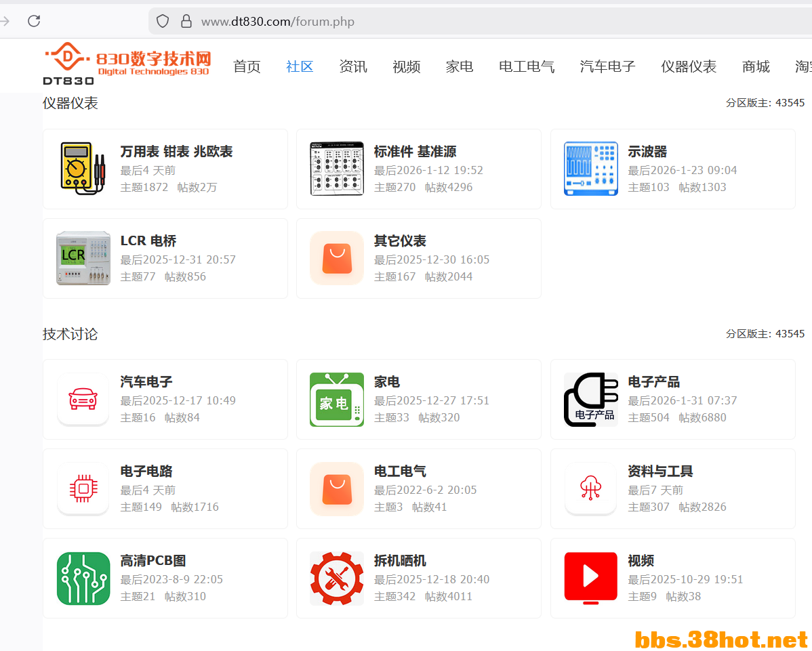Switch to the 社区 navigation tab
The width and height of the screenshot is (812, 651).
point(300,66)
